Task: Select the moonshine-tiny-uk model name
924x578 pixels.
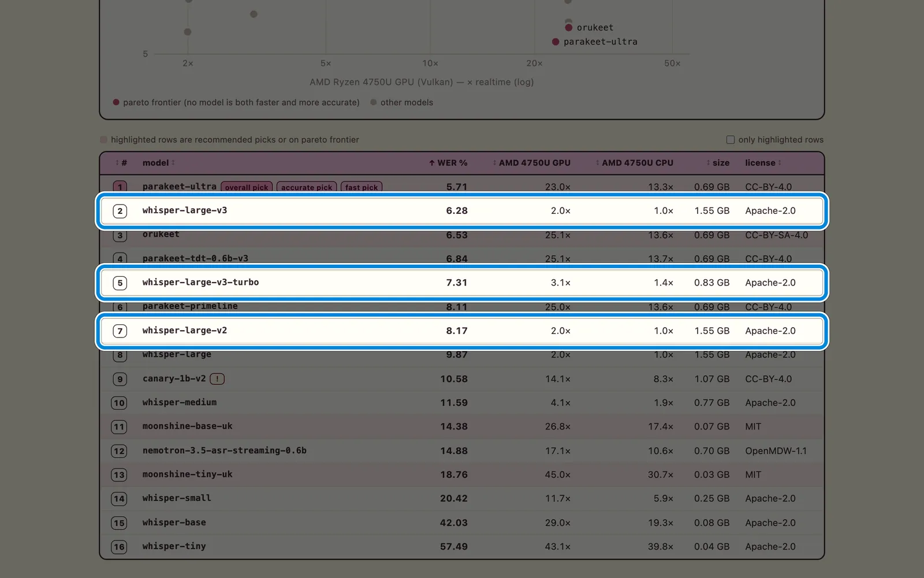Action: [187, 474]
